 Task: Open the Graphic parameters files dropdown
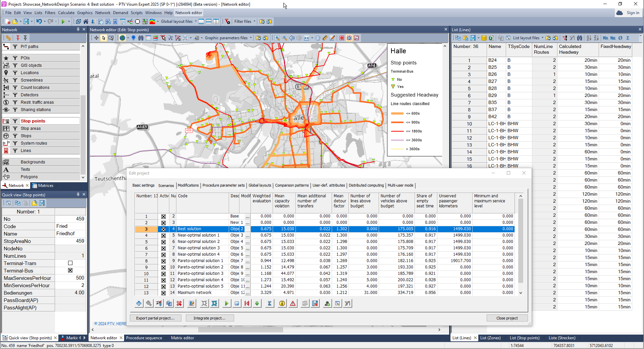coord(251,38)
